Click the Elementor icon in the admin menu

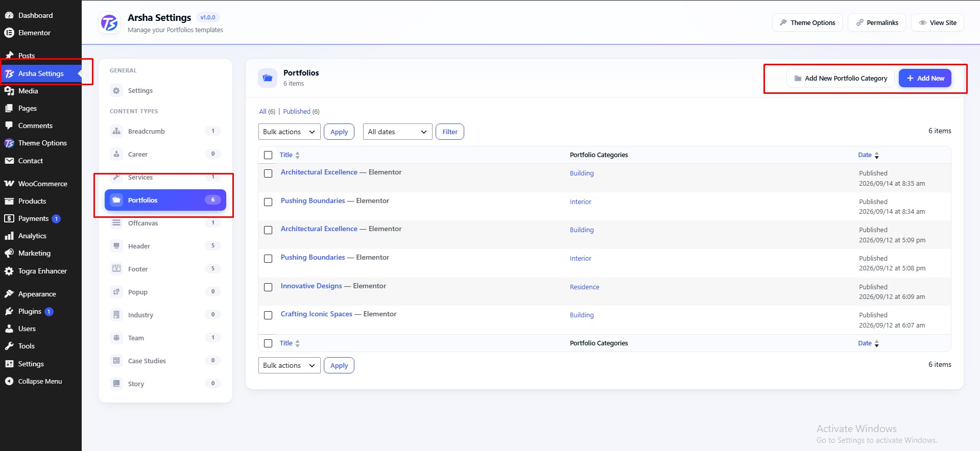pos(9,33)
